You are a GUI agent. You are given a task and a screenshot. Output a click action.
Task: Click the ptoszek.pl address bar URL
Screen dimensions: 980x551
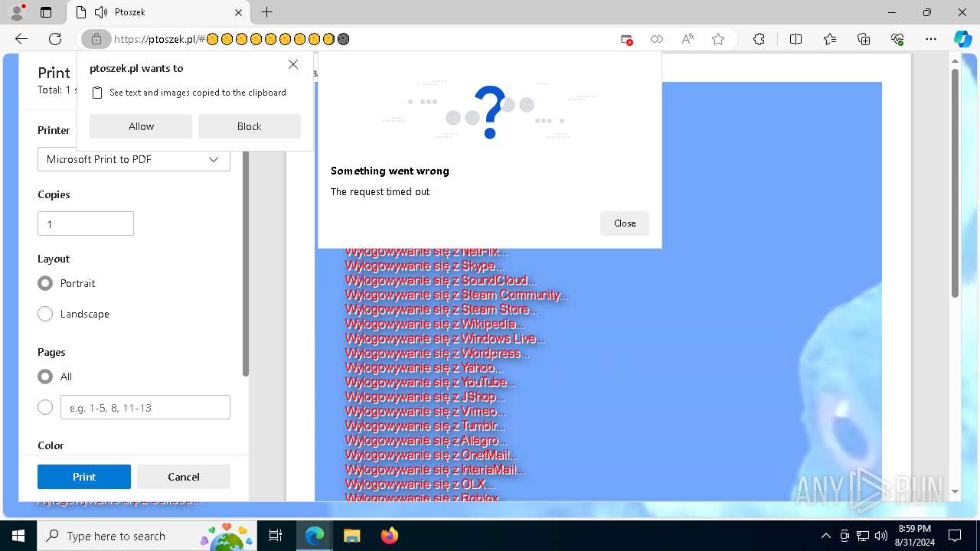point(231,39)
